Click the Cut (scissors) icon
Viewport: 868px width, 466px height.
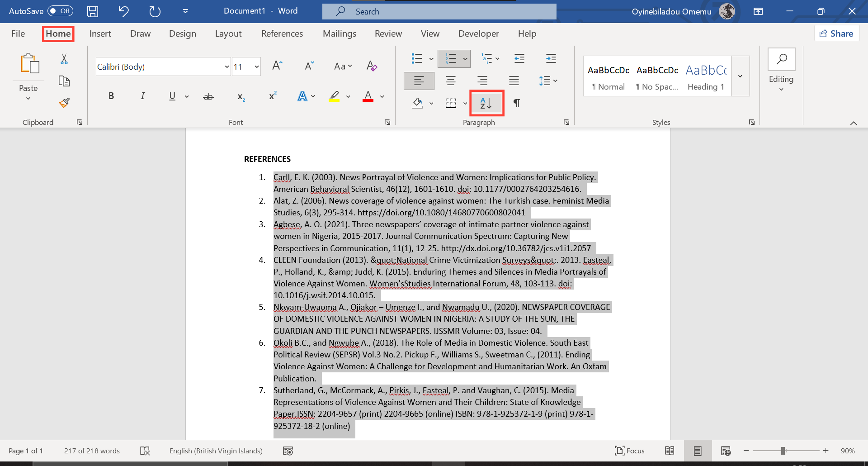[64, 59]
